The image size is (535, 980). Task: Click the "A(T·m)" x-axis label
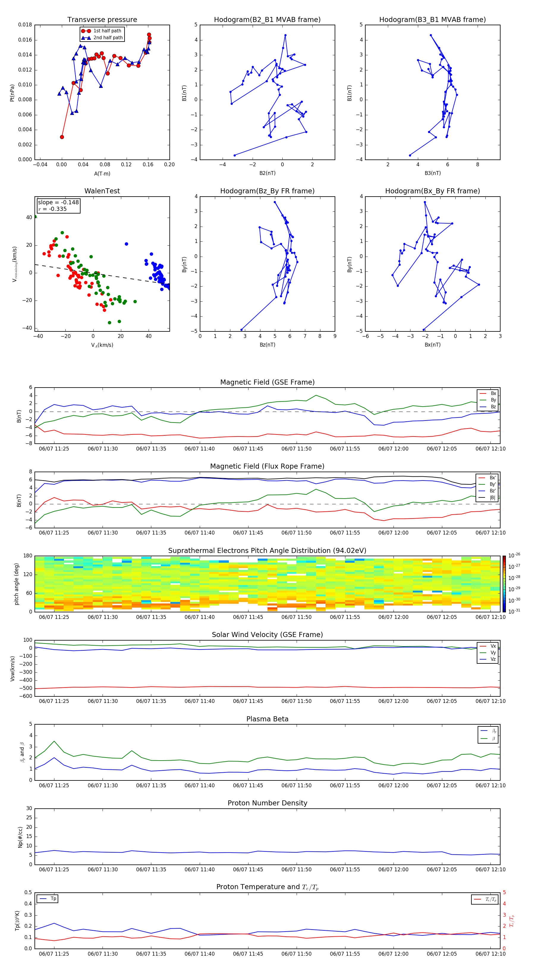click(102, 173)
